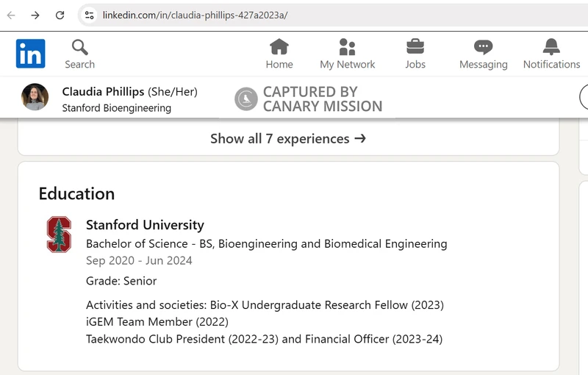Open the Stanford University education link
Screen dimensions: 588x375
(145, 225)
